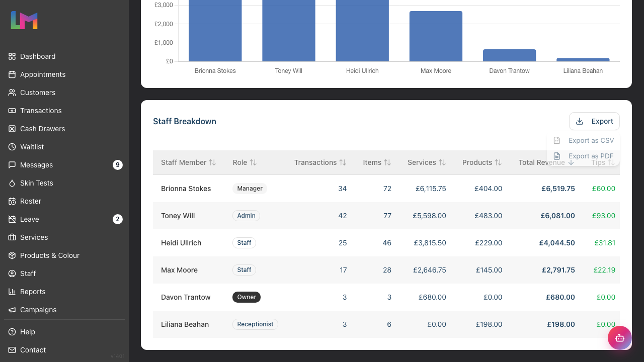Sort table by Items column

[x=377, y=162]
